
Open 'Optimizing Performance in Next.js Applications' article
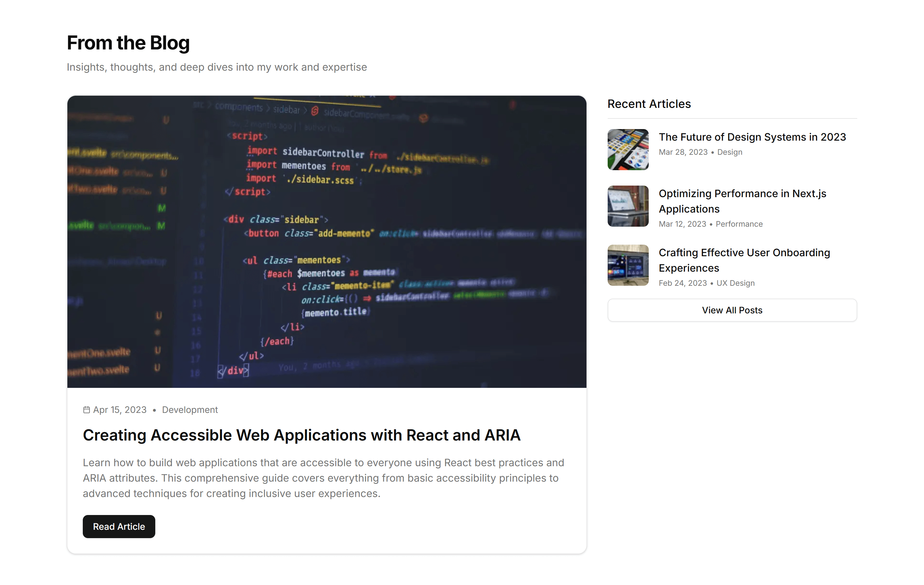point(742,201)
